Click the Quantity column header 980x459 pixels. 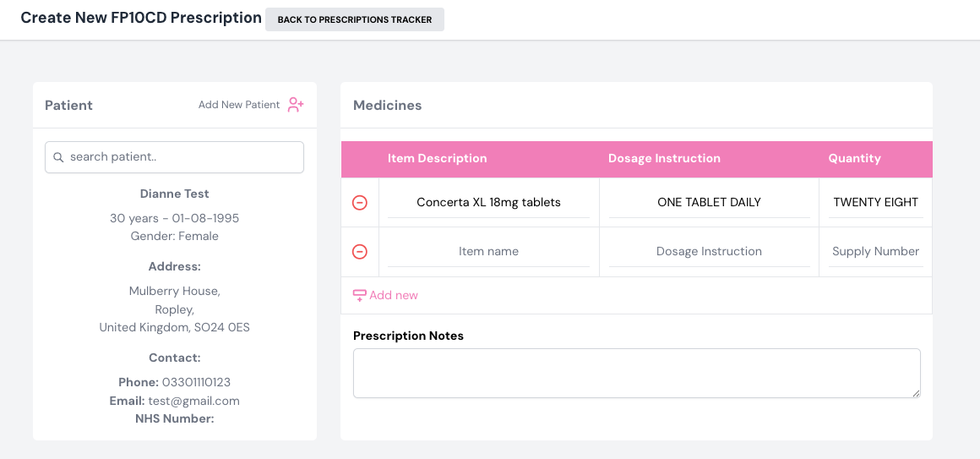[854, 158]
